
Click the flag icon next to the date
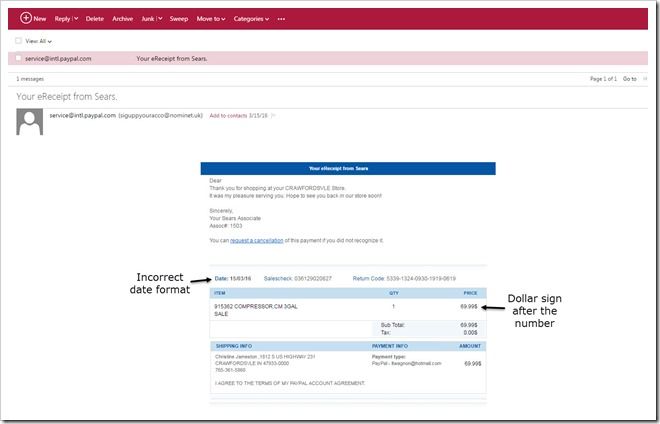(273, 115)
